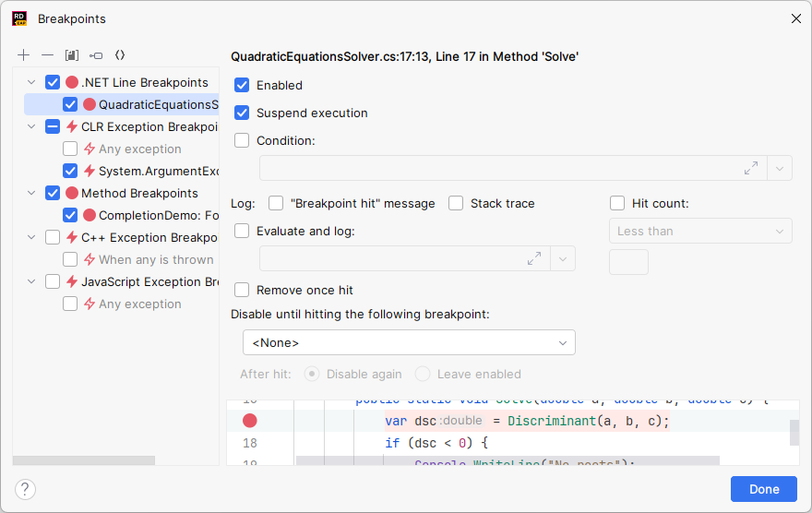Select the CompletionDemo method breakpoint
812x513 pixels.
tap(158, 215)
